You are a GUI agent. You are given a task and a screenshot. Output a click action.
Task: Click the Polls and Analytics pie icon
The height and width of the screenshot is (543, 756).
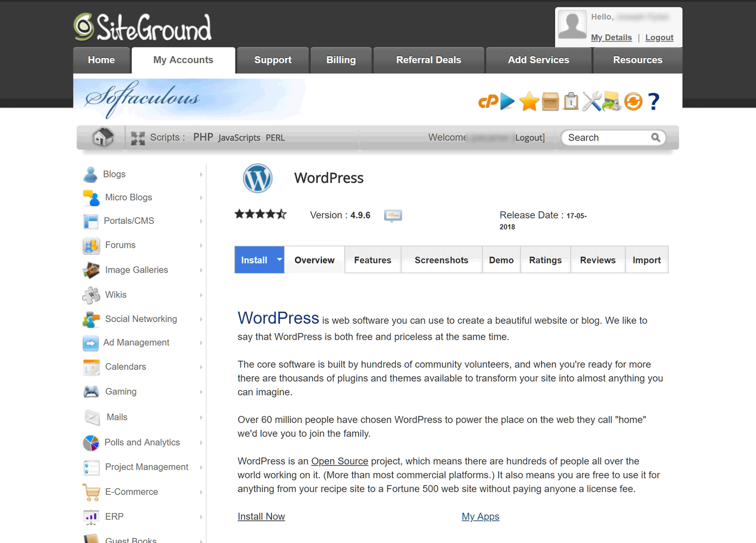click(x=91, y=442)
